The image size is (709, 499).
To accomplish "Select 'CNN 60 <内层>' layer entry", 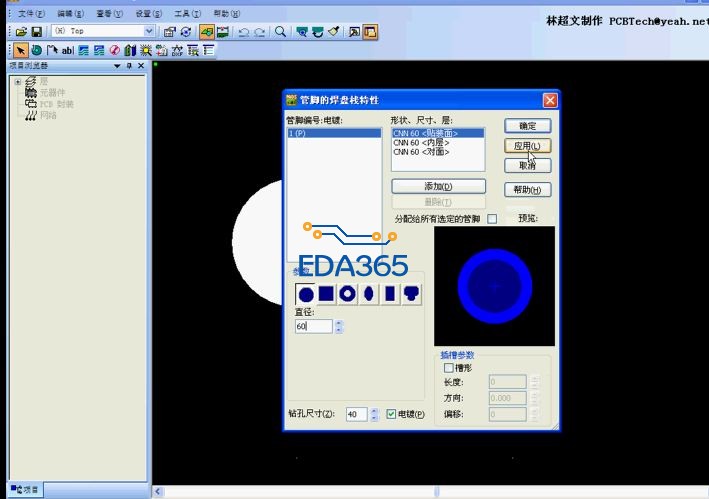I will tap(438, 143).
